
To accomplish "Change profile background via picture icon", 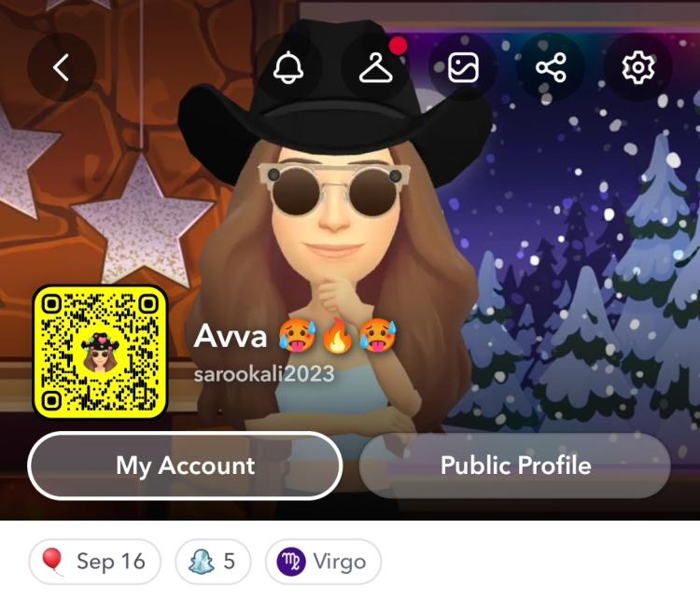I will pos(463,67).
